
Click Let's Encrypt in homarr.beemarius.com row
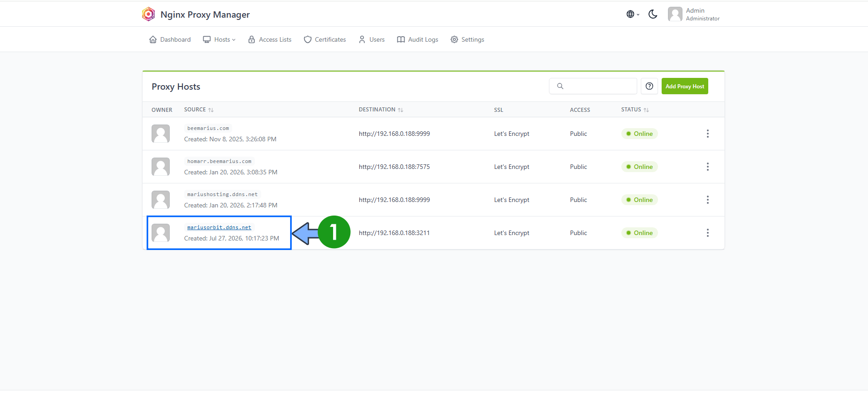tap(511, 167)
